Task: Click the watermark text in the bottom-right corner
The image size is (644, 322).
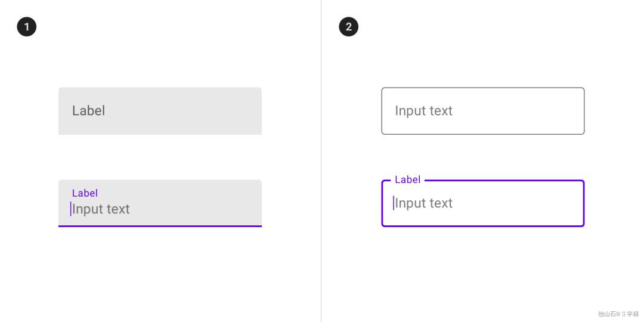Action: 618,314
